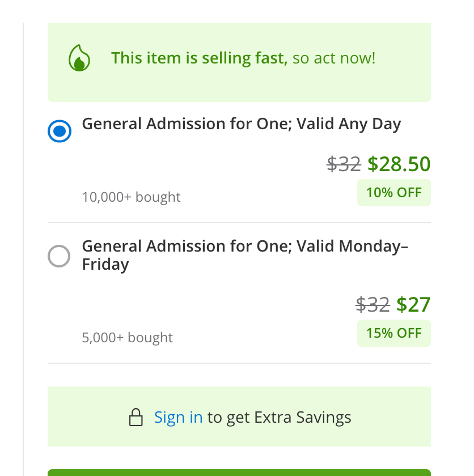The width and height of the screenshot is (474, 476).
Task: Click the $27 discounted price
Action: pos(413,305)
